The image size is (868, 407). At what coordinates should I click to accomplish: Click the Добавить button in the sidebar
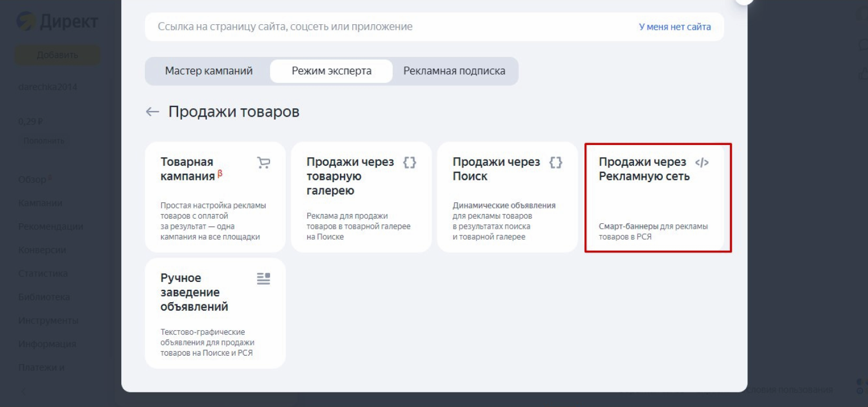pyautogui.click(x=57, y=55)
